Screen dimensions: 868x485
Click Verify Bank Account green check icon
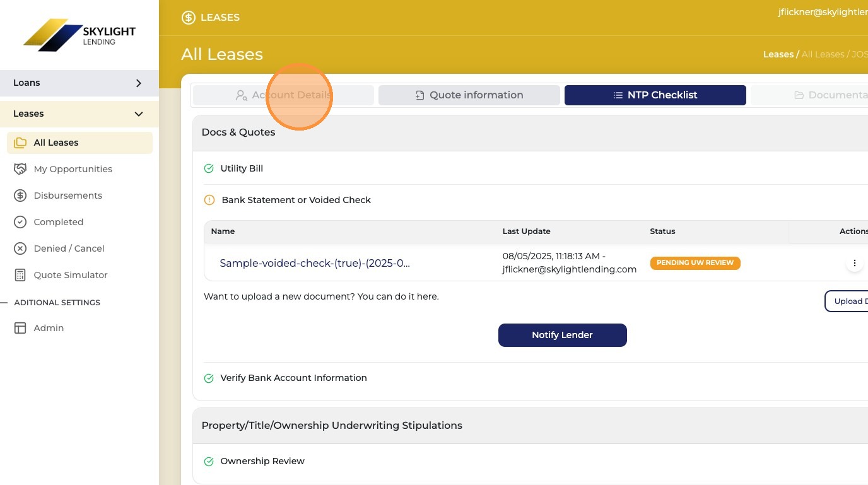coord(209,378)
